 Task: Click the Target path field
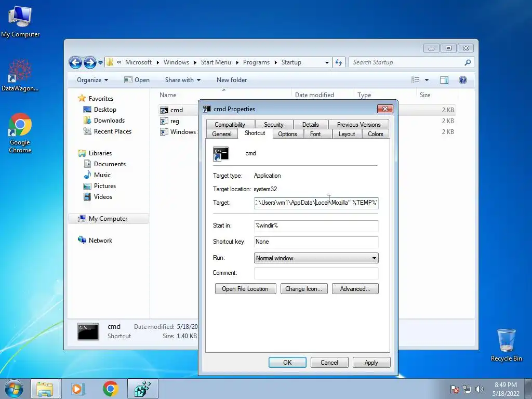point(316,203)
